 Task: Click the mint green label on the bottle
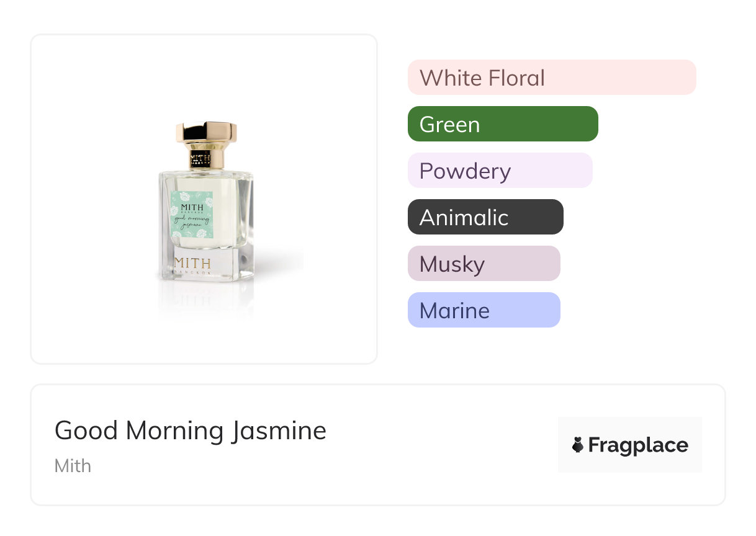192,214
